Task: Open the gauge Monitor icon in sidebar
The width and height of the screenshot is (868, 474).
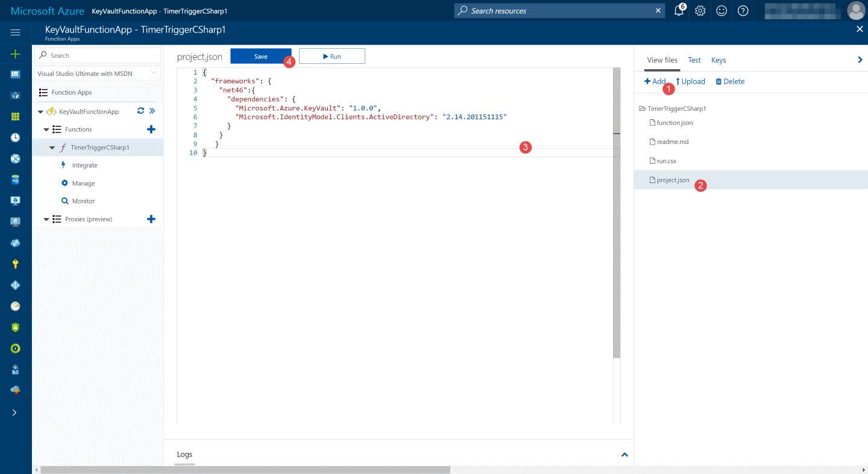Action: 16,306
